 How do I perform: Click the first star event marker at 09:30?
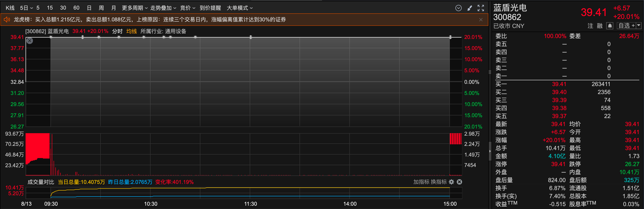coord(51,37)
